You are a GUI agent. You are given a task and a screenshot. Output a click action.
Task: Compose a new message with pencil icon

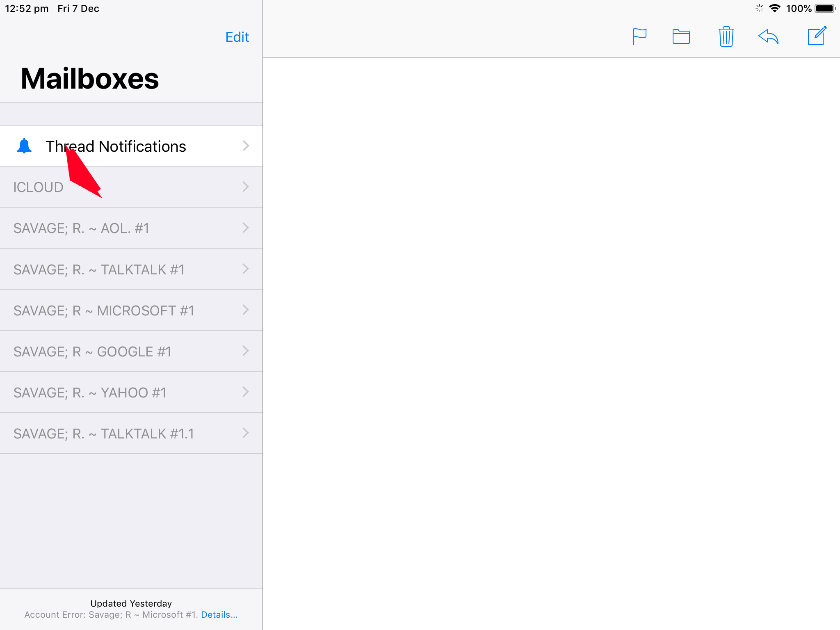click(x=817, y=36)
